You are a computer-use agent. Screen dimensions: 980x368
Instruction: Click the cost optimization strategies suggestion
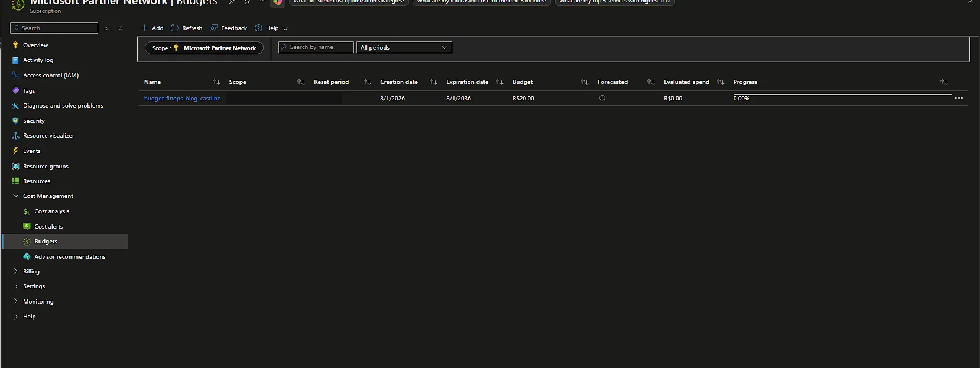point(349,2)
